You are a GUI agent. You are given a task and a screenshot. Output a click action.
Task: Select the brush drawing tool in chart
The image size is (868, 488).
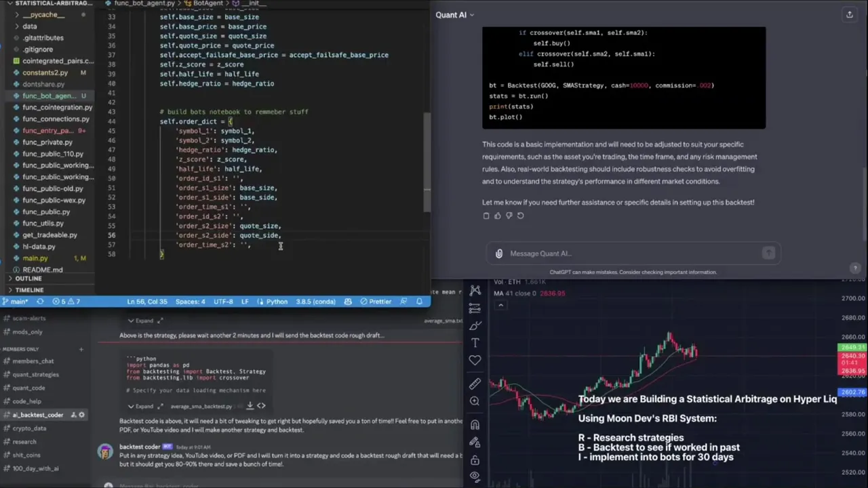[x=475, y=325]
